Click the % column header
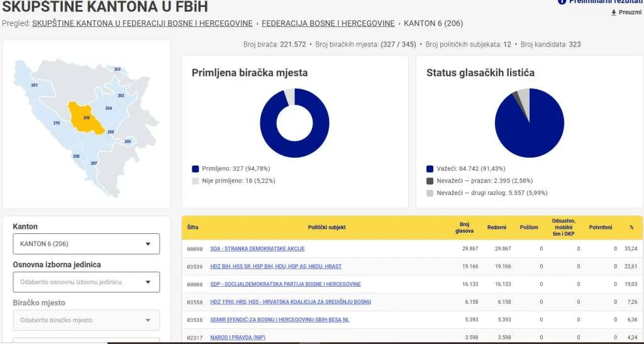 pyautogui.click(x=631, y=227)
